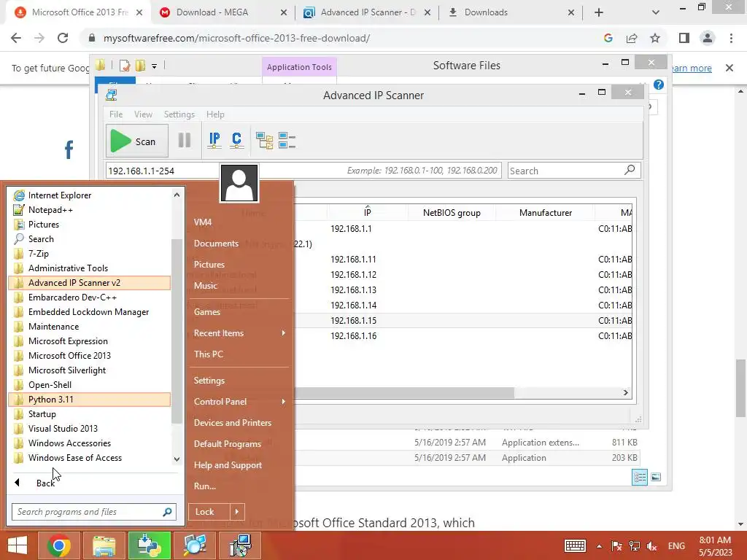Start a scan with the Scan button

point(137,141)
